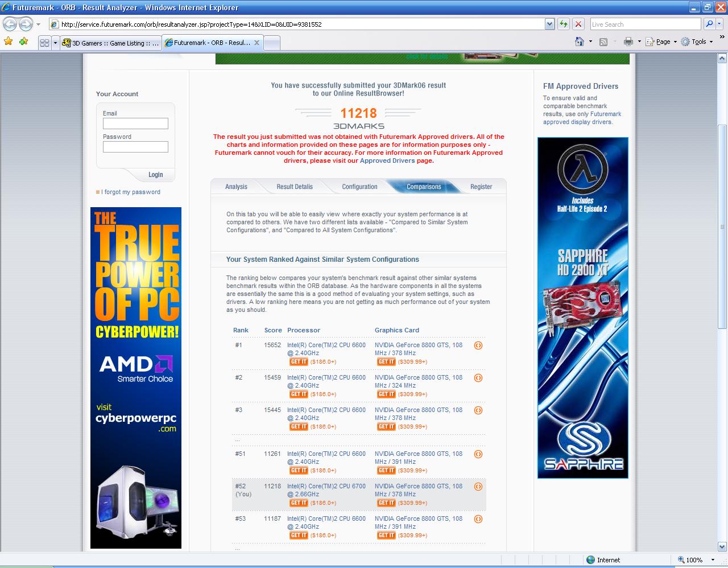The width and height of the screenshot is (728, 568).
Task: Open the Page menu
Action: tap(662, 42)
